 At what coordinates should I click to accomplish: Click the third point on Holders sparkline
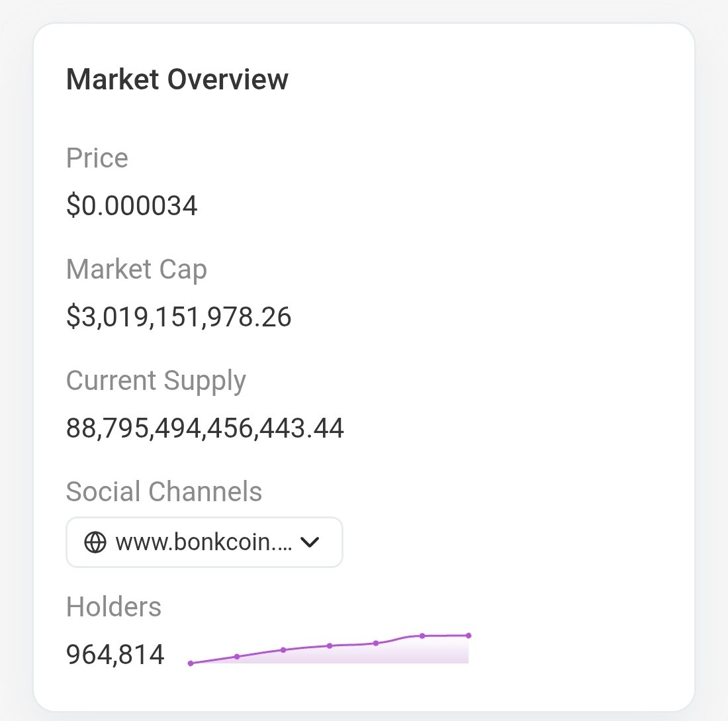pyautogui.click(x=283, y=650)
